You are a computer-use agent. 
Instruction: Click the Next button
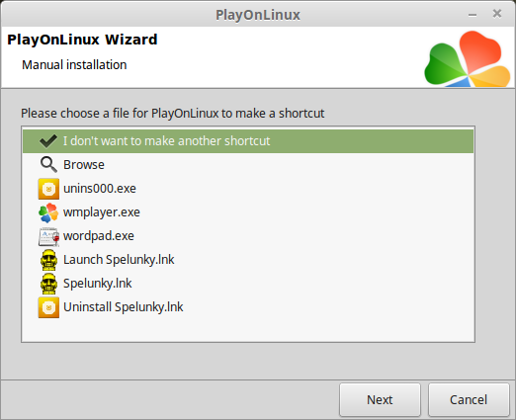(x=380, y=399)
